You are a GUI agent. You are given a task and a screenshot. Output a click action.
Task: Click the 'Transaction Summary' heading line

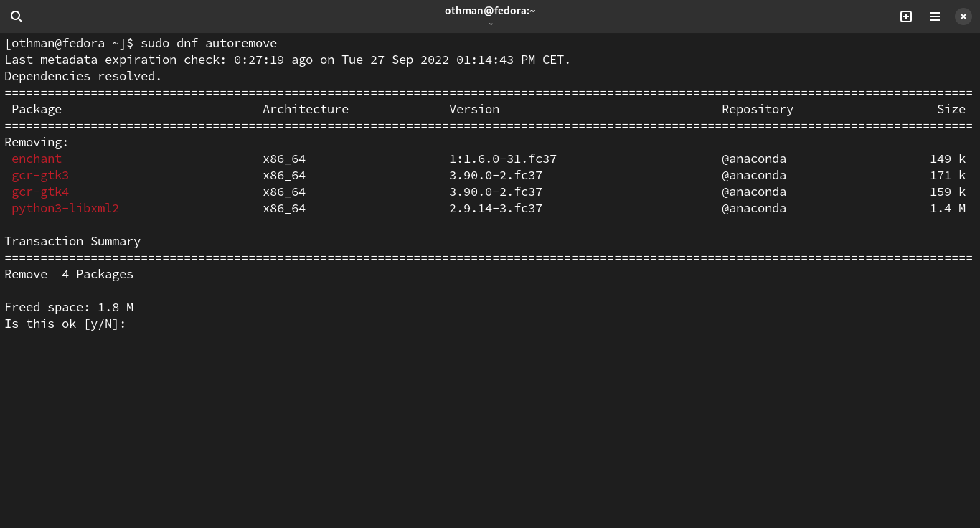pyautogui.click(x=72, y=241)
